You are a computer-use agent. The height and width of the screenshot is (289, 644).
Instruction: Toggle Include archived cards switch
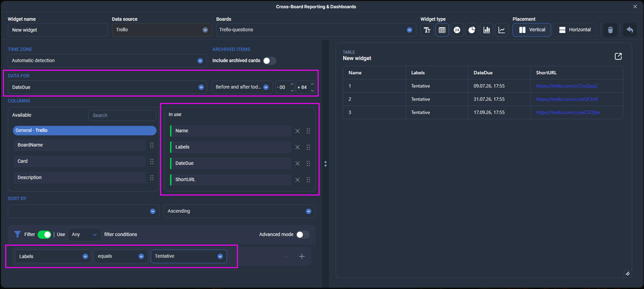[x=270, y=61]
